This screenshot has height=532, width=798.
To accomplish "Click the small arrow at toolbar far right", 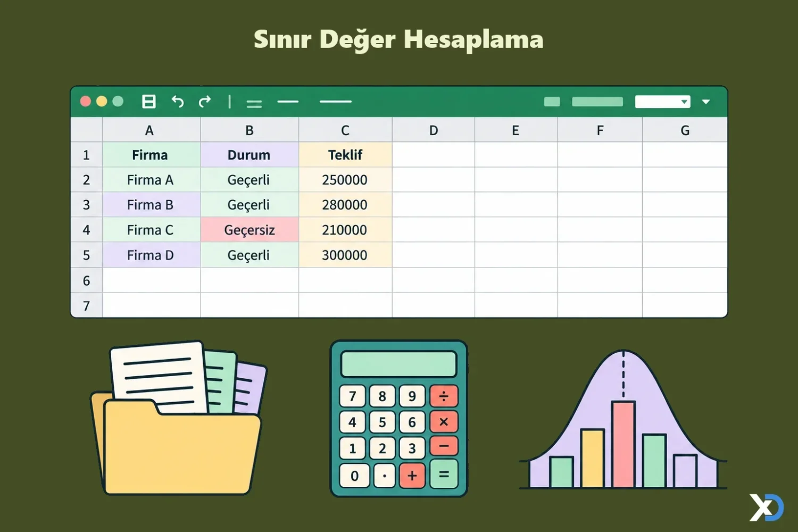I will coord(706,102).
